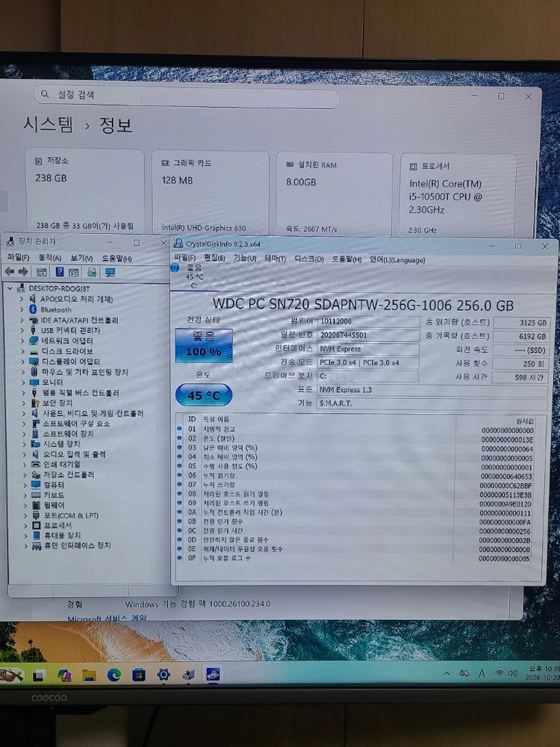Scan for hardware changes monitor icon

coord(111,273)
